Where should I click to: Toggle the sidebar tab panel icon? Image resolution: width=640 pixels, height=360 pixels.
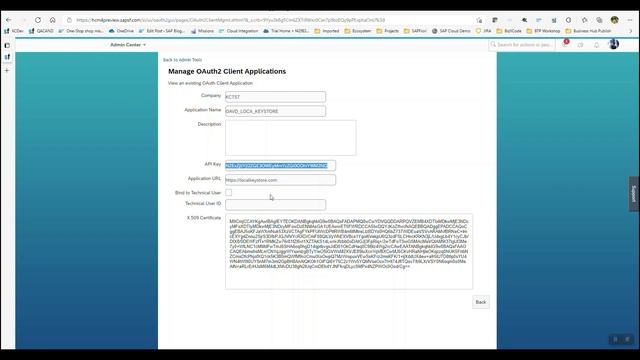[x=7, y=46]
